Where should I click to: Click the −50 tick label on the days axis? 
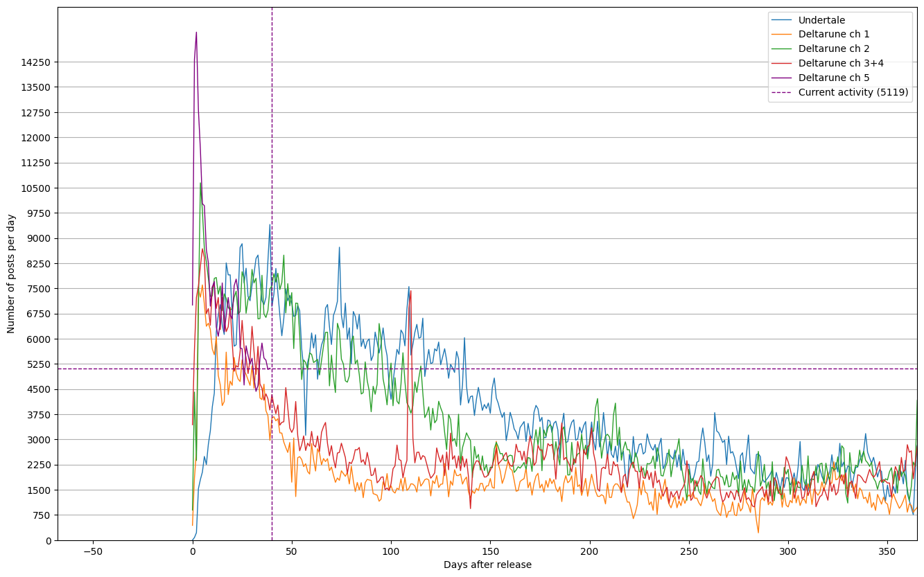tap(93, 552)
